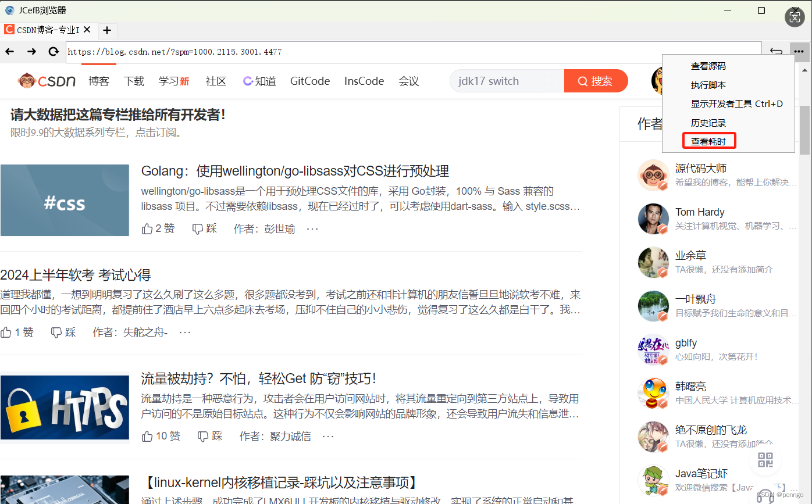Open 博客 in the CSDN navigation

coord(99,81)
